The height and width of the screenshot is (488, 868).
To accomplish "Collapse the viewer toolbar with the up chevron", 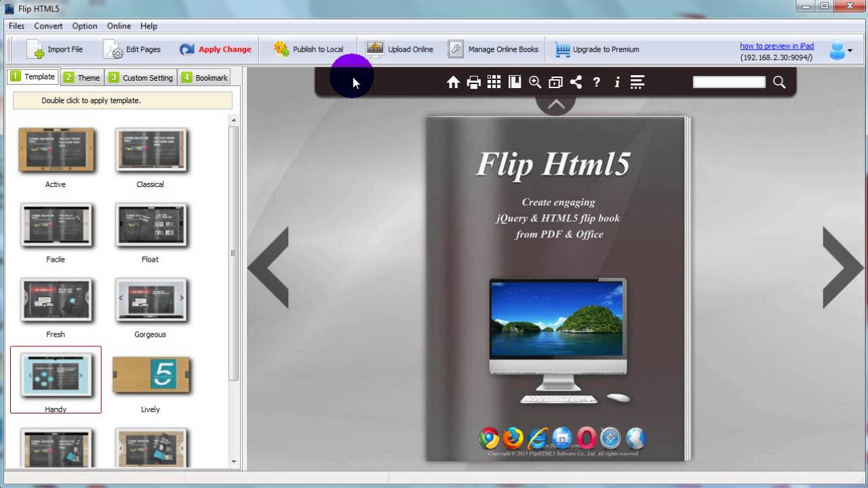I will point(556,104).
